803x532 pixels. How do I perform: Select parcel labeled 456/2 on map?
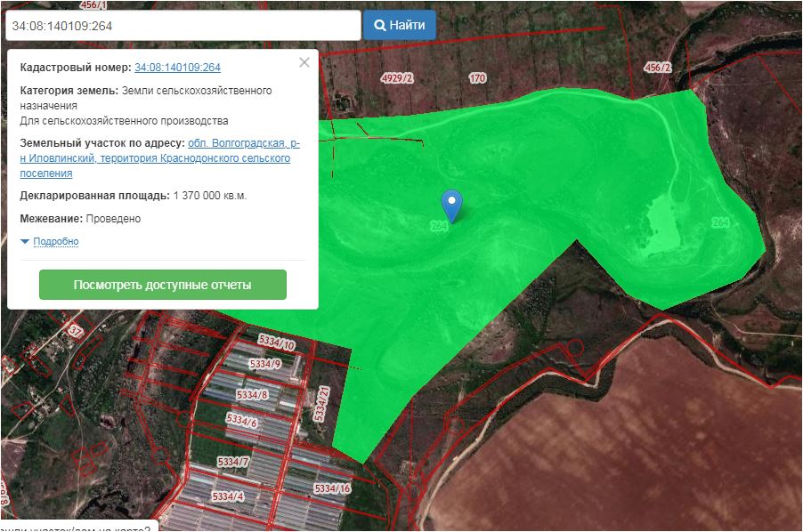[658, 69]
